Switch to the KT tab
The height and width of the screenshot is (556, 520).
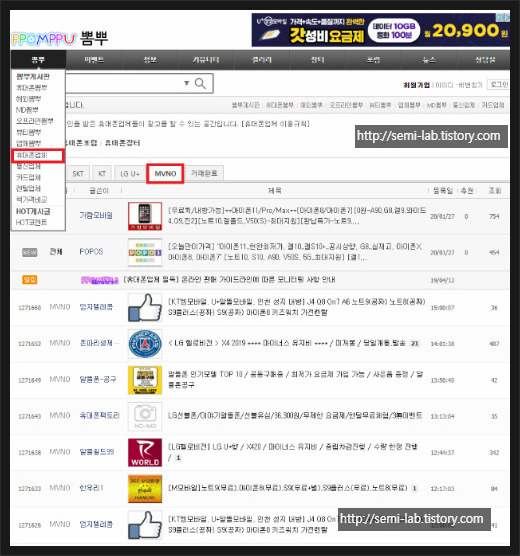pyautogui.click(x=102, y=174)
